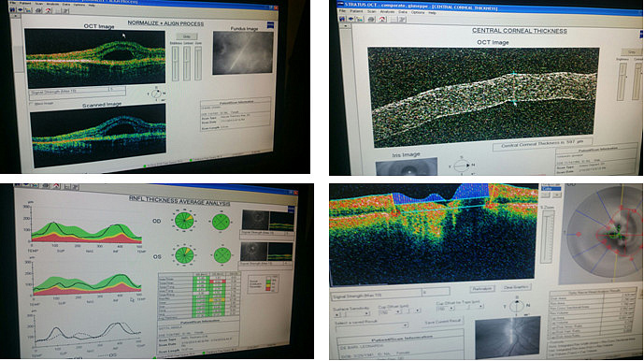Click the blue back arrow in Central Corneal Thickness toolbar

(x=351, y=19)
